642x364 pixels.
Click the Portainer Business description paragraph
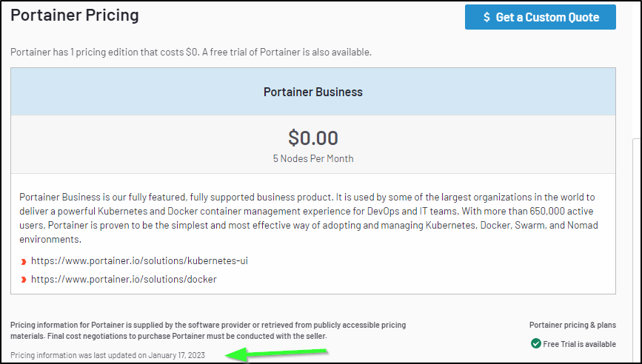tap(309, 218)
